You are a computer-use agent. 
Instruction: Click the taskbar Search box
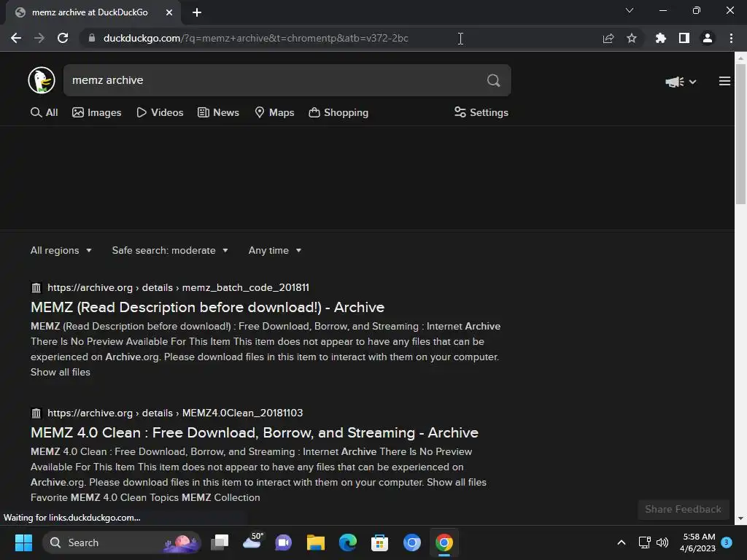(122, 542)
